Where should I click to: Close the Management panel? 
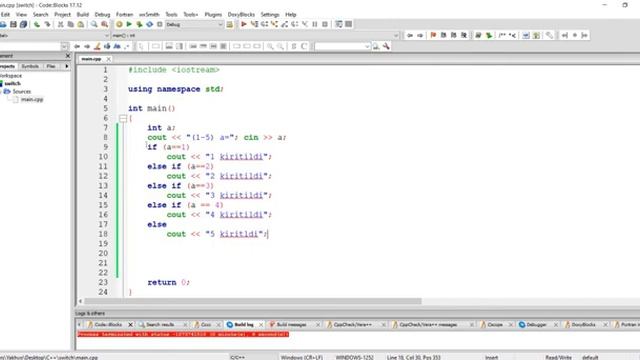[68, 56]
